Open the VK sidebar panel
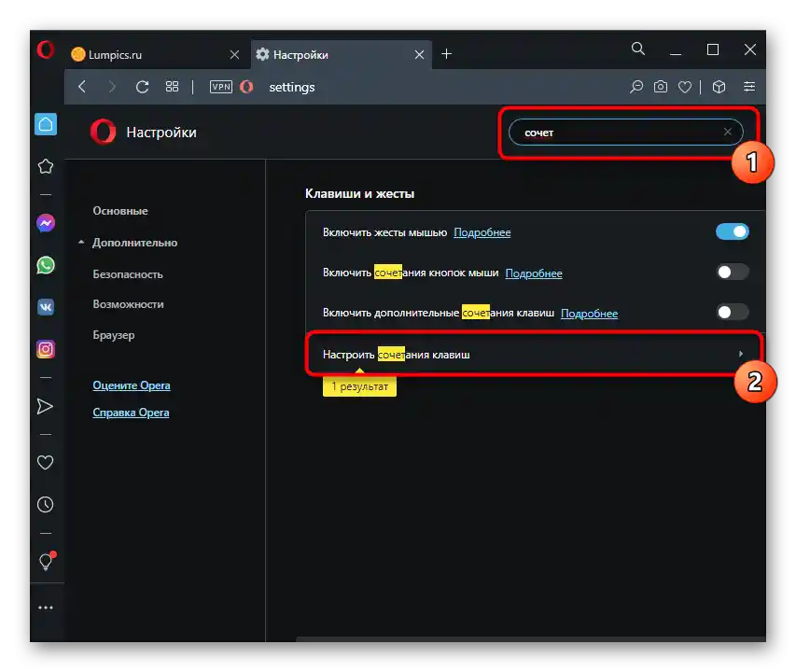This screenshot has width=796, height=672. click(46, 307)
